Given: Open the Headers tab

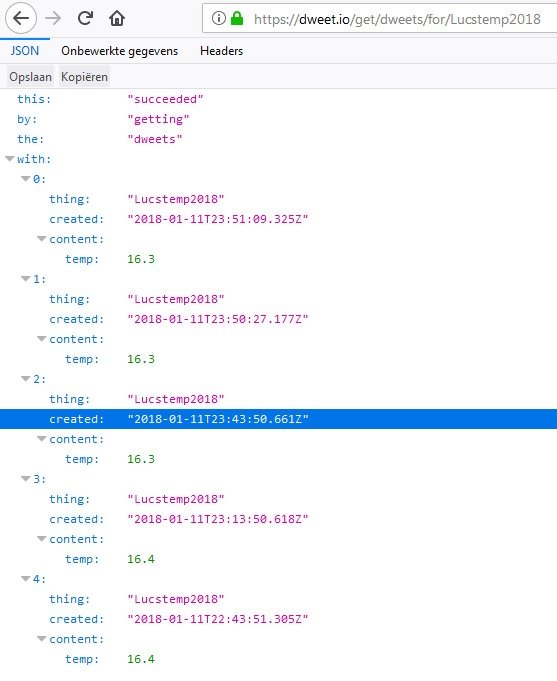Looking at the screenshot, I should point(221,51).
